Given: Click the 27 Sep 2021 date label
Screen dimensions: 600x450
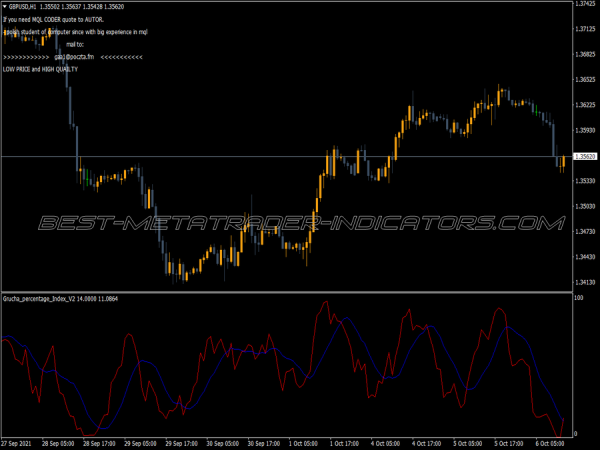Looking at the screenshot, I should tap(16, 444).
